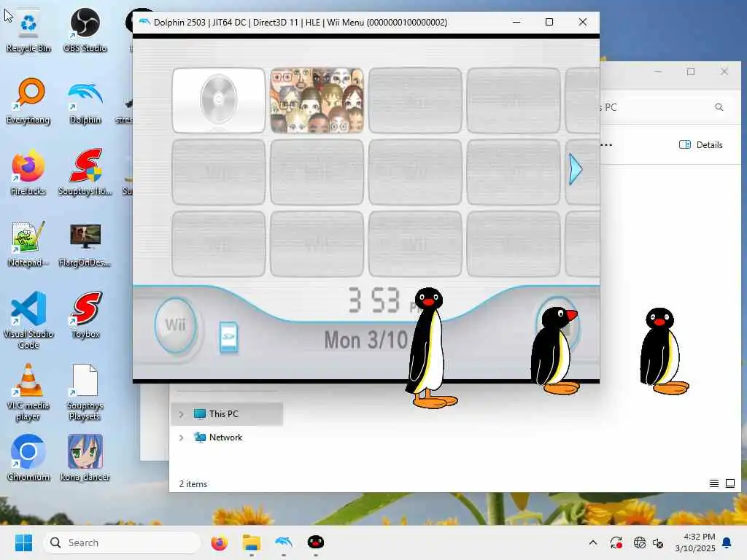Open the notification bell in the taskbar

[727, 542]
